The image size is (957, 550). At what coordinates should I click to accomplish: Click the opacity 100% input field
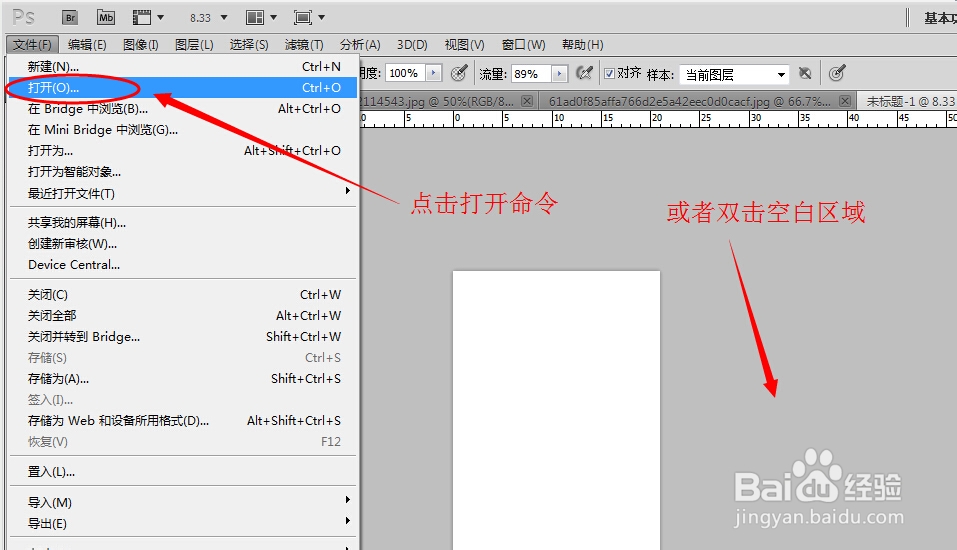pyautogui.click(x=405, y=73)
